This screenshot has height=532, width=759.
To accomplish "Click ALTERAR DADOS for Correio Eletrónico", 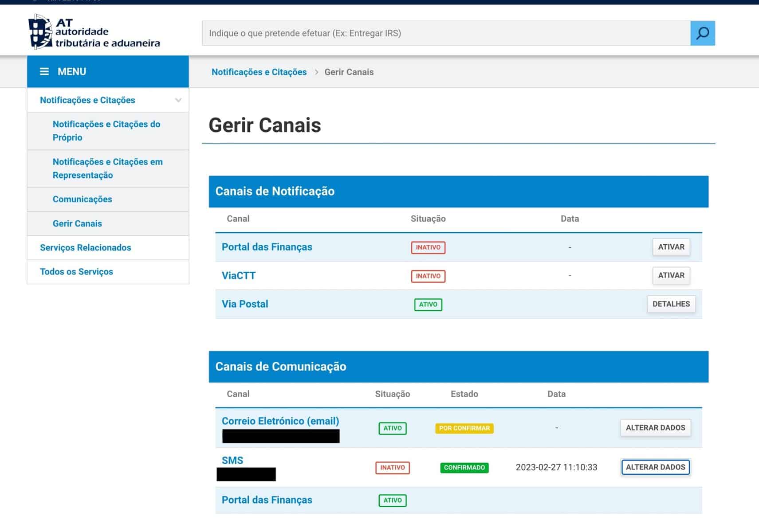I will coord(655,428).
